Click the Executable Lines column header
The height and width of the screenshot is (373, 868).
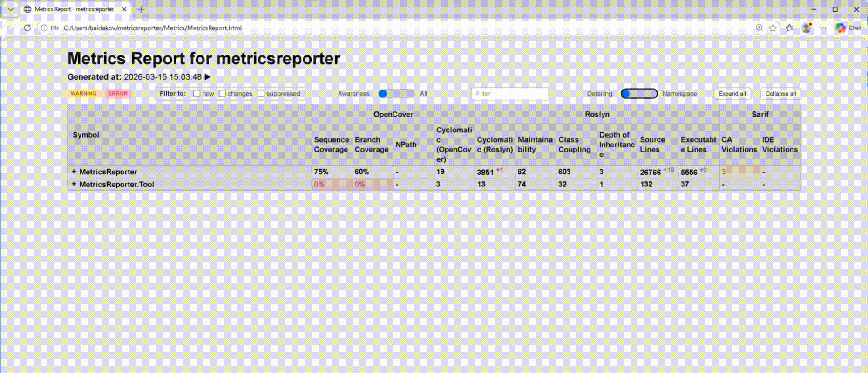[x=698, y=145]
